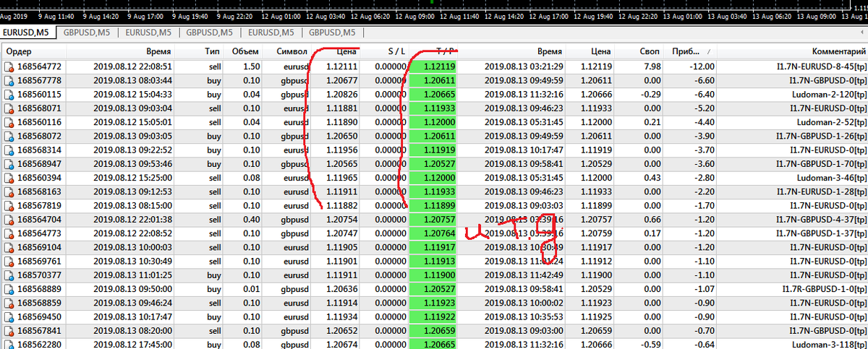Click green T/P cell 1.20764
This screenshot has width=868, height=349.
[x=434, y=234]
